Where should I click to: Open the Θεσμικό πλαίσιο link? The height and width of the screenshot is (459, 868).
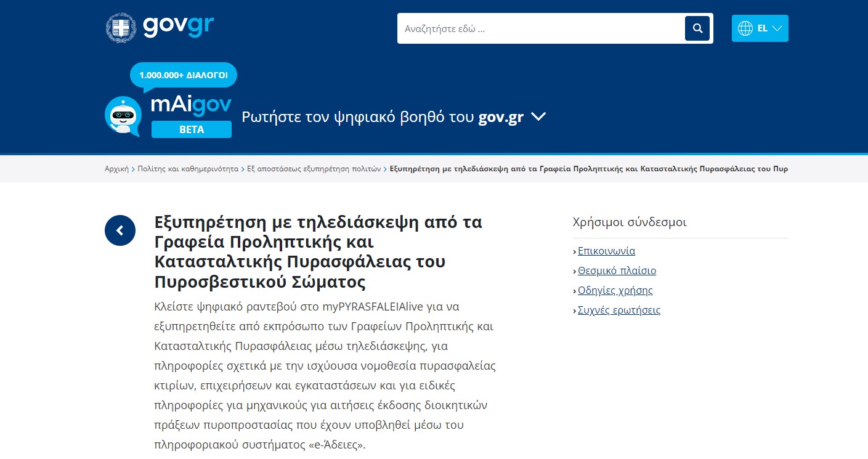coord(617,270)
